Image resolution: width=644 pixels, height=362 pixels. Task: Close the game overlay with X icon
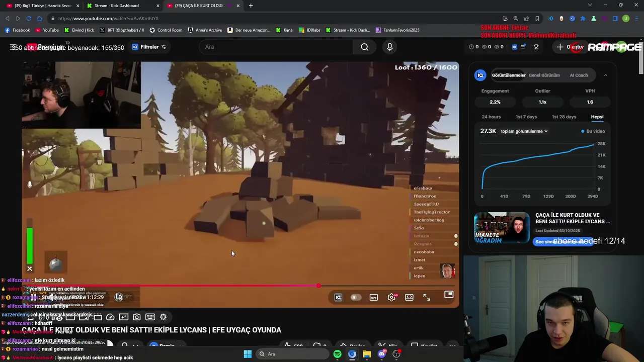(x=30, y=268)
